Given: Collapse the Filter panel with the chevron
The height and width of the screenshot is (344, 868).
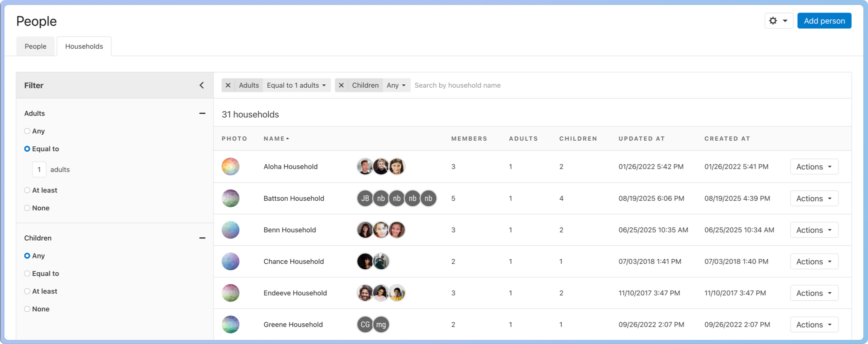Looking at the screenshot, I should point(201,85).
